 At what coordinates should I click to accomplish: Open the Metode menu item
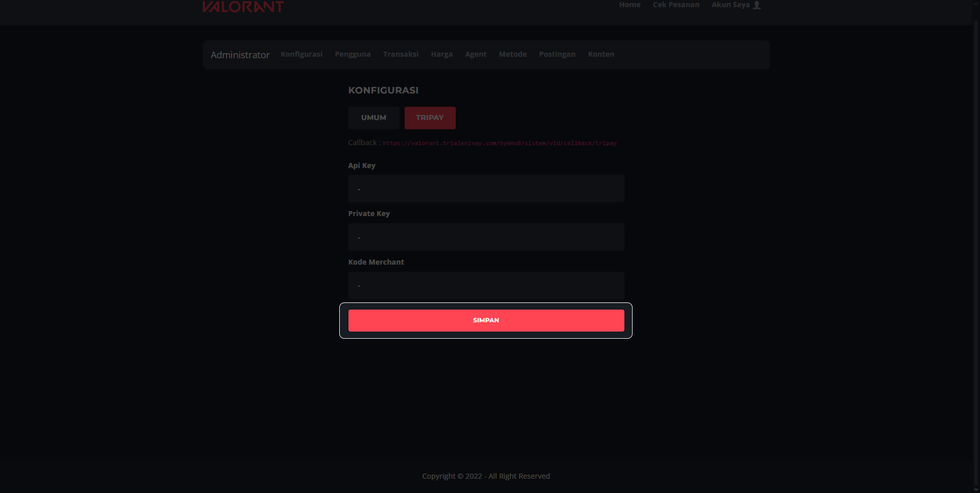(512, 54)
